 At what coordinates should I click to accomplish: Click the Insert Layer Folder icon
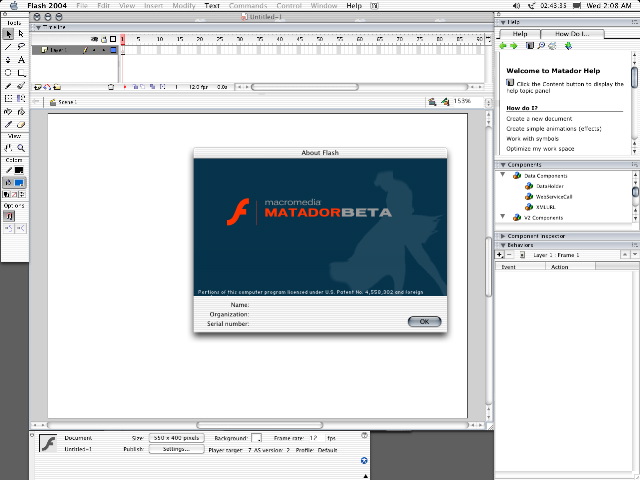(57, 87)
